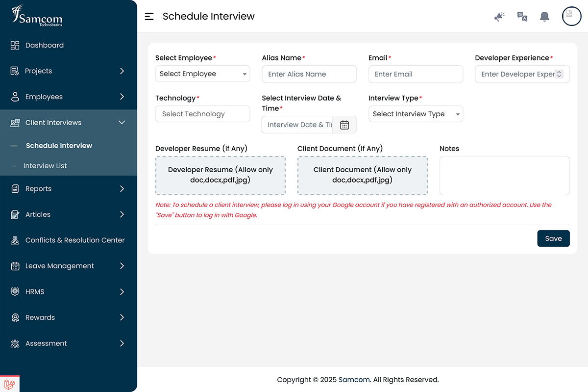Expand the Employees submenu chevron
This screenshot has width=588, height=392.
click(x=122, y=97)
